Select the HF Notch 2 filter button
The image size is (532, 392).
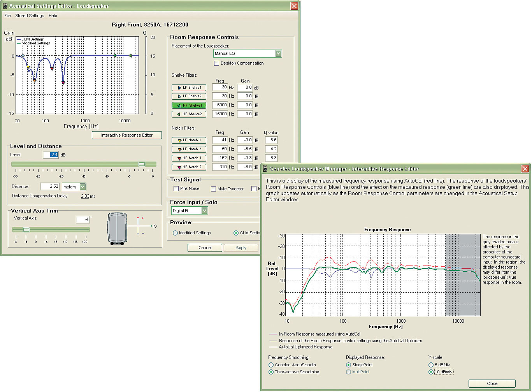point(189,167)
